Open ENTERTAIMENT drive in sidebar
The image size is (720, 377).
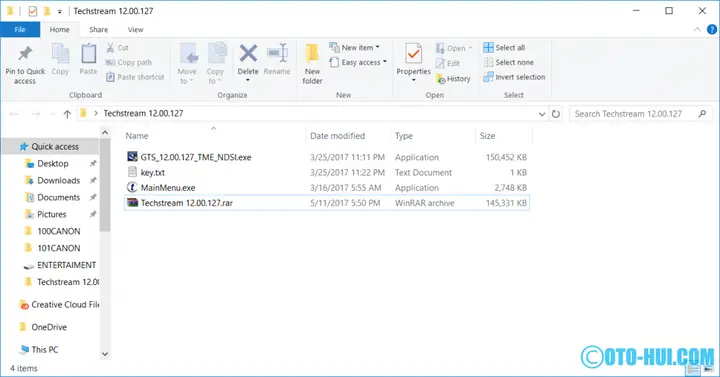66,265
